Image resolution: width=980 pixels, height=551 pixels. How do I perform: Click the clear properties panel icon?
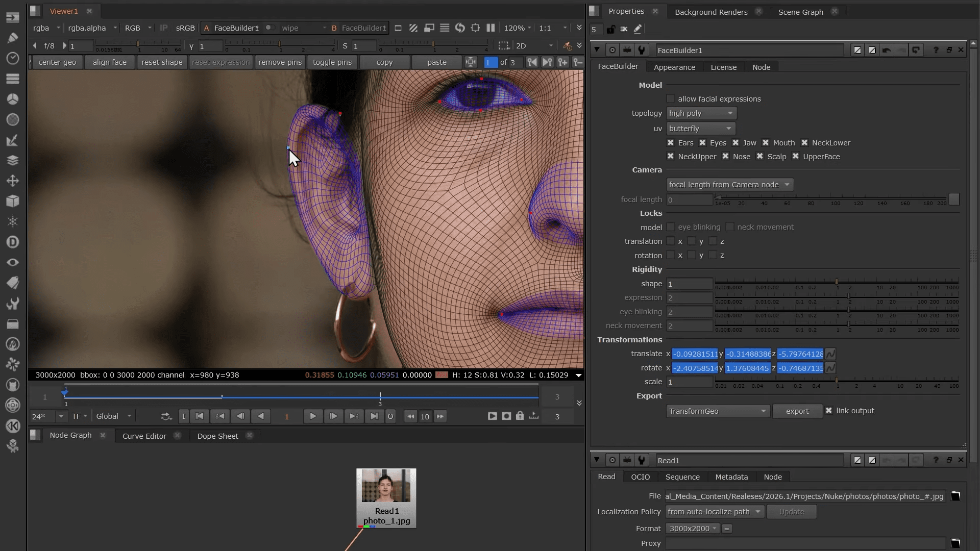click(624, 29)
